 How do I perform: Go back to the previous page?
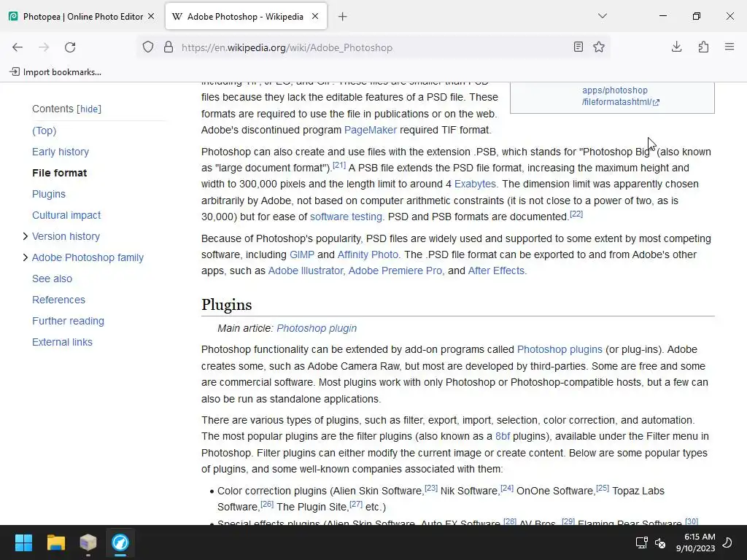coord(18,47)
